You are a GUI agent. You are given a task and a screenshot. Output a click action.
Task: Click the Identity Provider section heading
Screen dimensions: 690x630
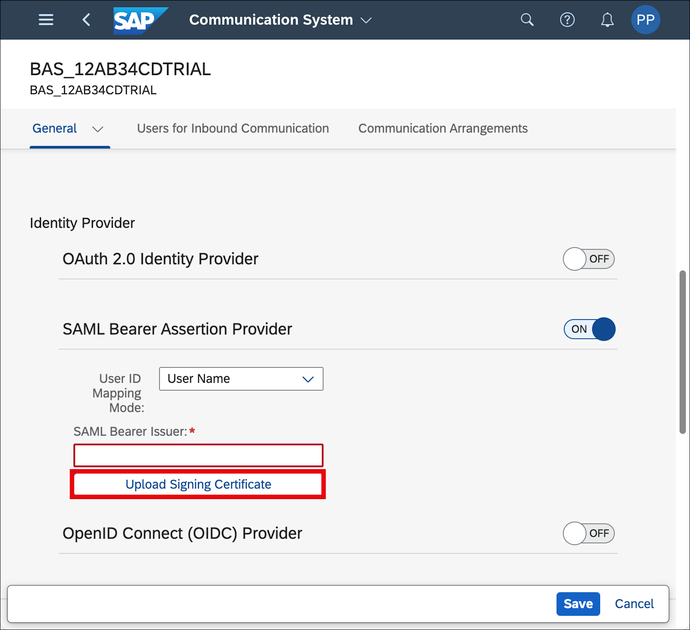point(82,223)
